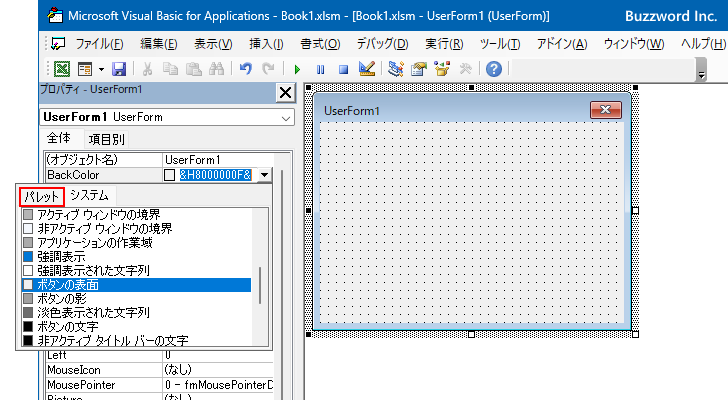Click the View Microsoft Excel toolbar icon
The width and height of the screenshot is (728, 400).
[x=62, y=69]
